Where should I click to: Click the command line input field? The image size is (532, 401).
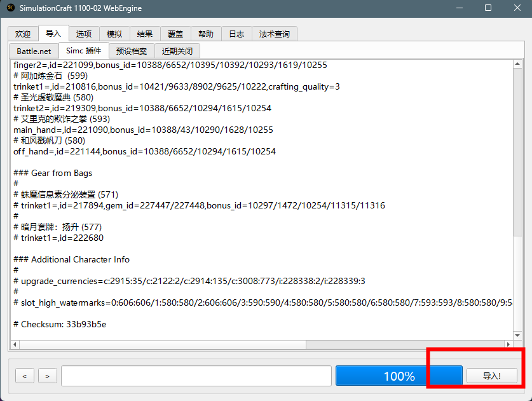[196, 376]
